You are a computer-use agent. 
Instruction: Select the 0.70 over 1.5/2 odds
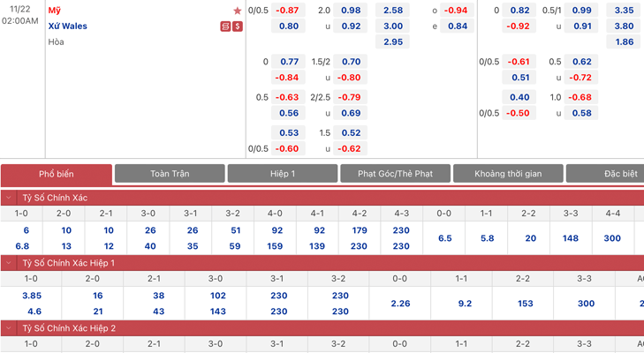(351, 62)
